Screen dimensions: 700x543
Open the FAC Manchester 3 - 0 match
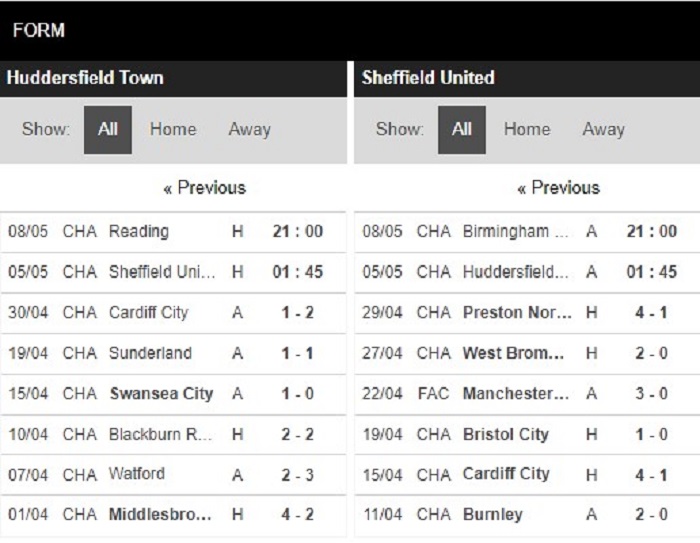[x=527, y=394]
